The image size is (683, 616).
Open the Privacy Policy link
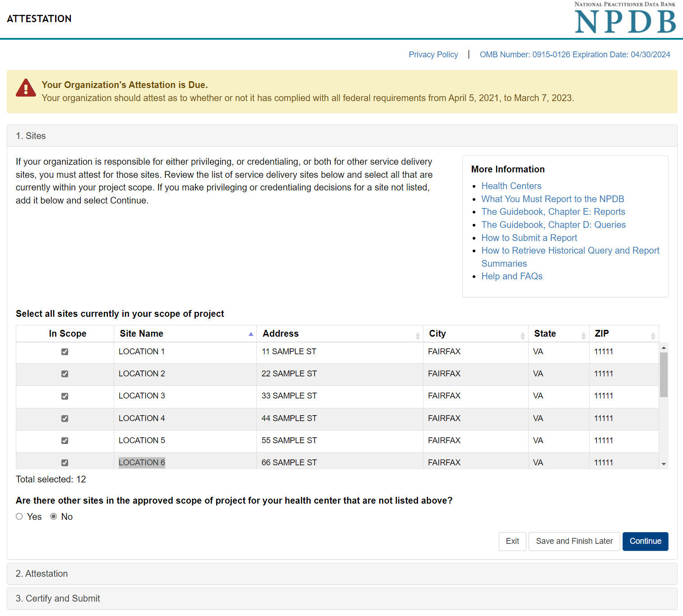point(433,55)
